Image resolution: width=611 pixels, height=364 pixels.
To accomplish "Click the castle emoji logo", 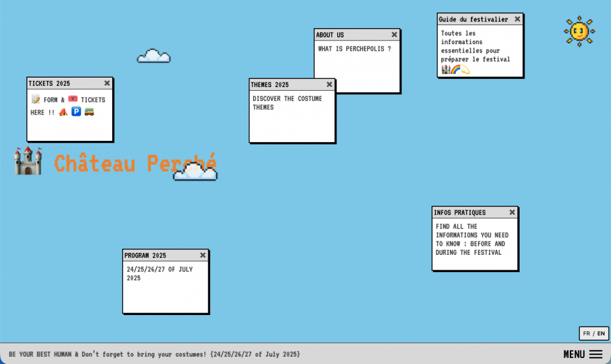I will [x=28, y=162].
